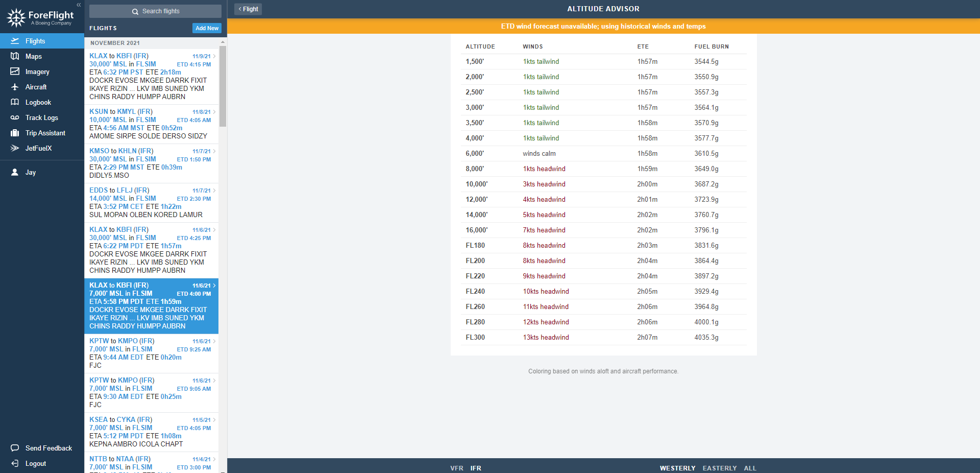The width and height of the screenshot is (980, 473).
Task: Click the Add New flight button
Action: click(x=207, y=28)
